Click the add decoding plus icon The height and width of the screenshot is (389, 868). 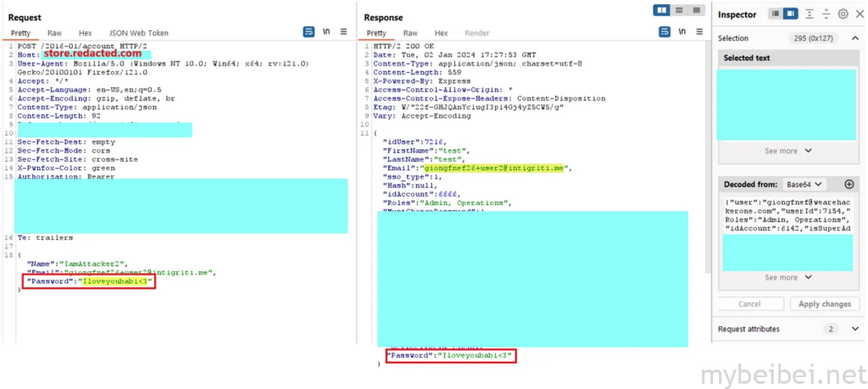pyautogui.click(x=849, y=184)
